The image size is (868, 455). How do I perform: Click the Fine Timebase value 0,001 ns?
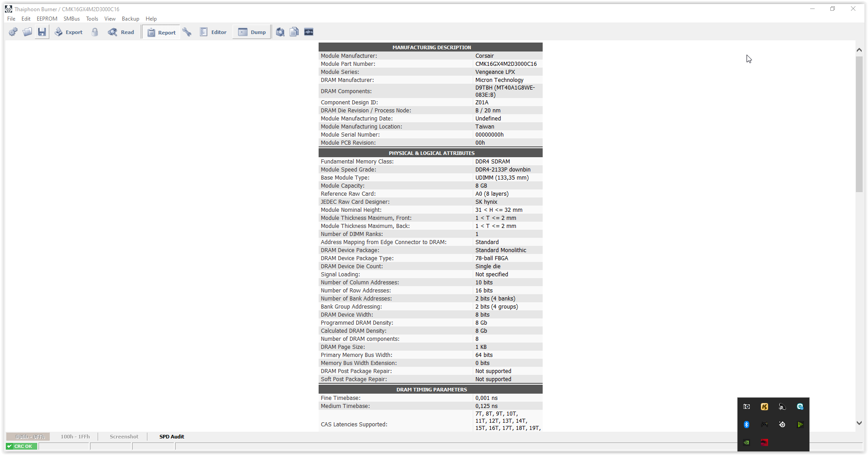486,398
